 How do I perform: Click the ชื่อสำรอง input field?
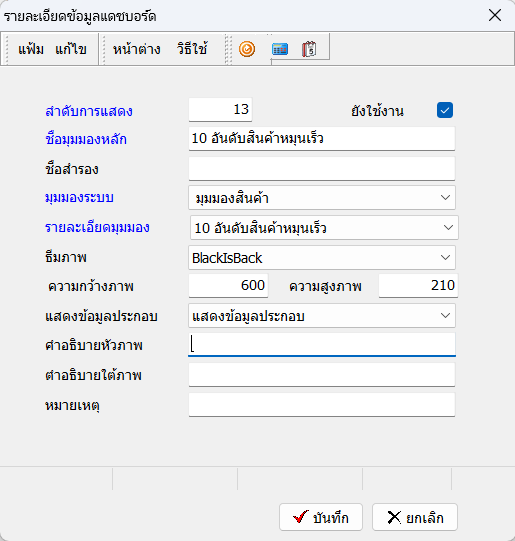[x=322, y=169]
